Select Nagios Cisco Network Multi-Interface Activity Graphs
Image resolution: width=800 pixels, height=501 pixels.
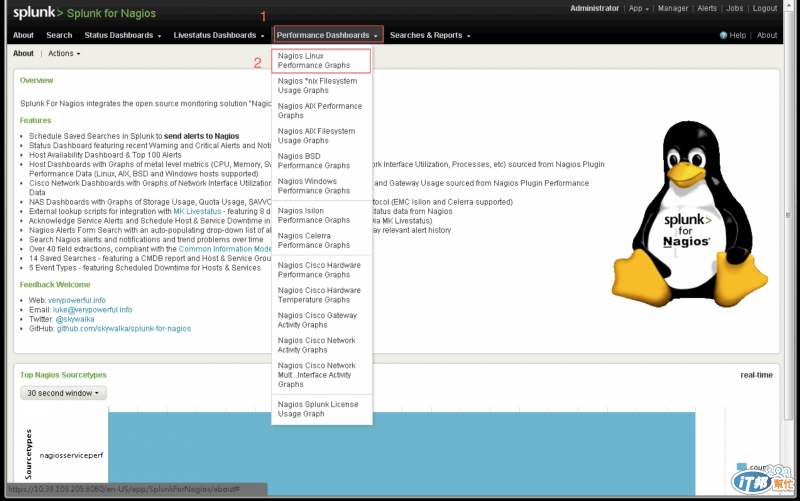click(322, 375)
